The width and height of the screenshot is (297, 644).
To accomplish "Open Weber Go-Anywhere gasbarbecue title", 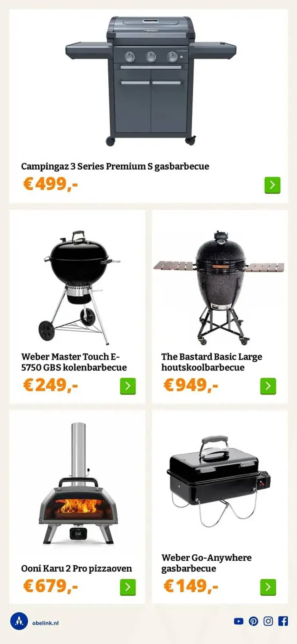I will pyautogui.click(x=207, y=563).
